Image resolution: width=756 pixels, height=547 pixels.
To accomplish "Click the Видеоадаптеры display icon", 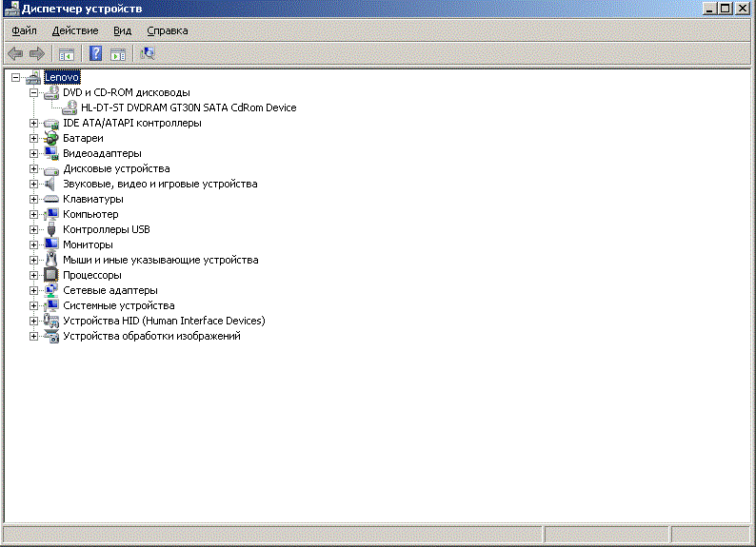I will 51,153.
